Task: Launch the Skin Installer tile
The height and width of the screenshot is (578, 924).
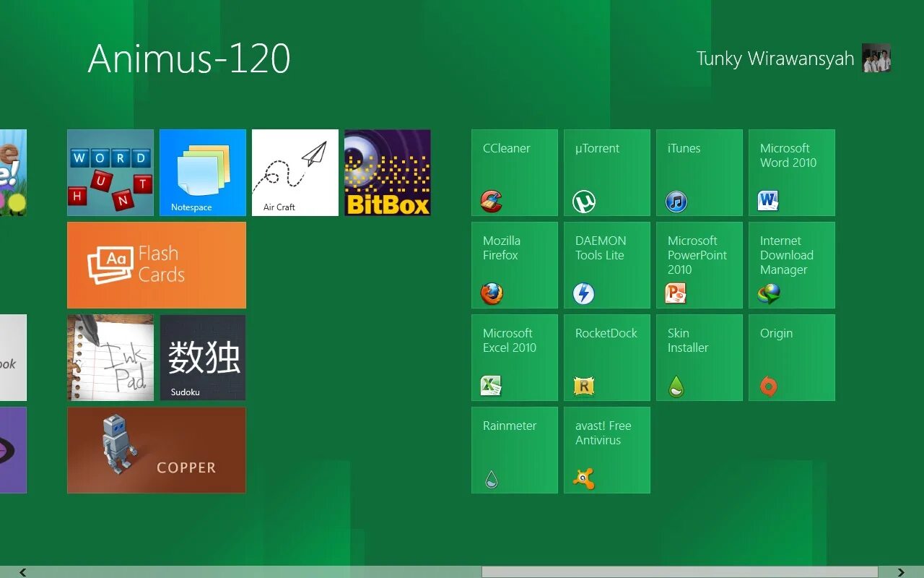Action: 699,358
